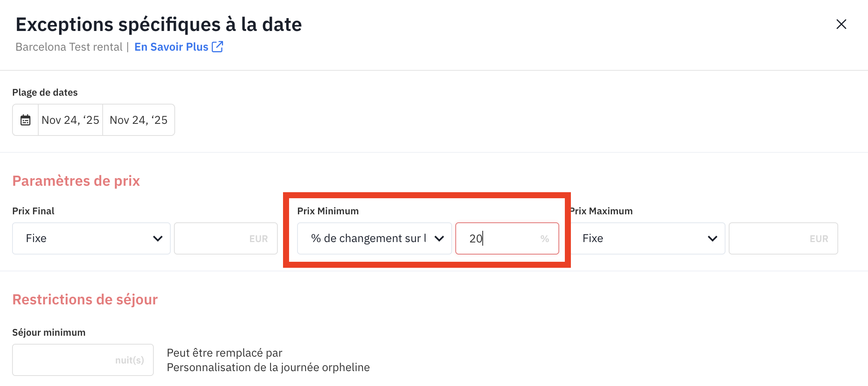Click the calendar icon in date range
The image size is (868, 386).
point(25,120)
